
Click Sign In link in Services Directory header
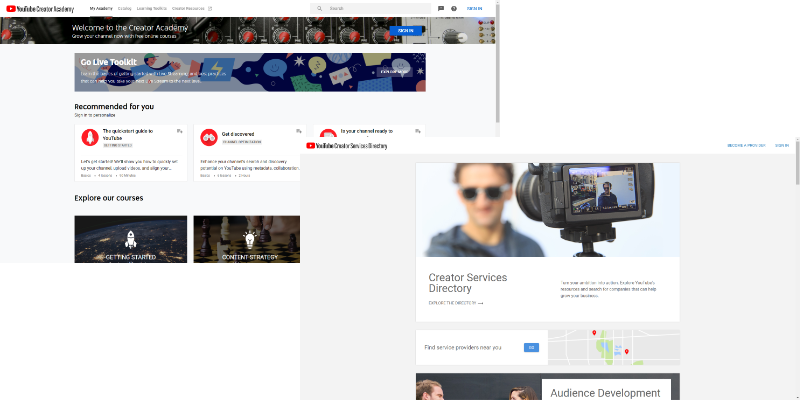coord(782,145)
